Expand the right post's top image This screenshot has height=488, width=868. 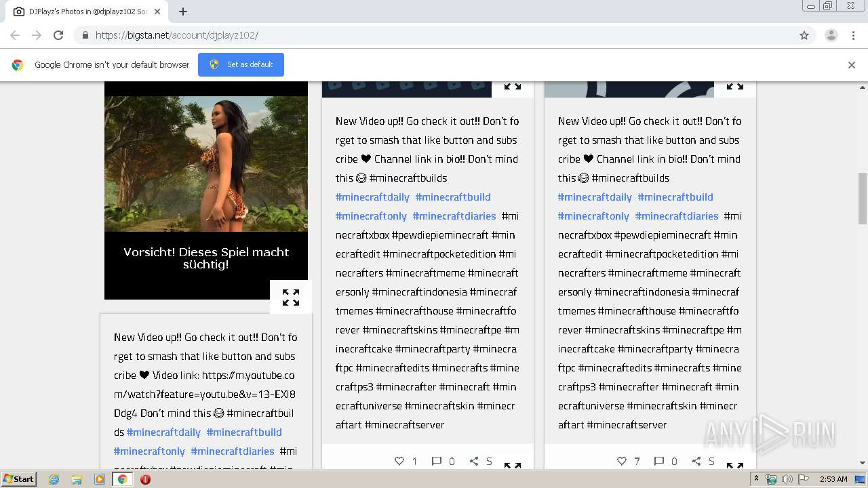[x=735, y=87]
